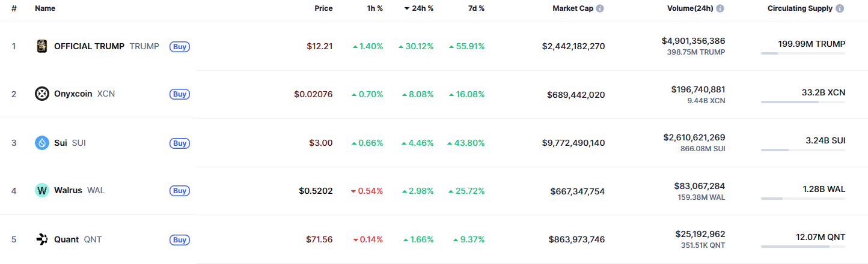Image resolution: width=868 pixels, height=264 pixels.
Task: Click the Onyxcoin XCN logo icon
Action: [x=42, y=94]
